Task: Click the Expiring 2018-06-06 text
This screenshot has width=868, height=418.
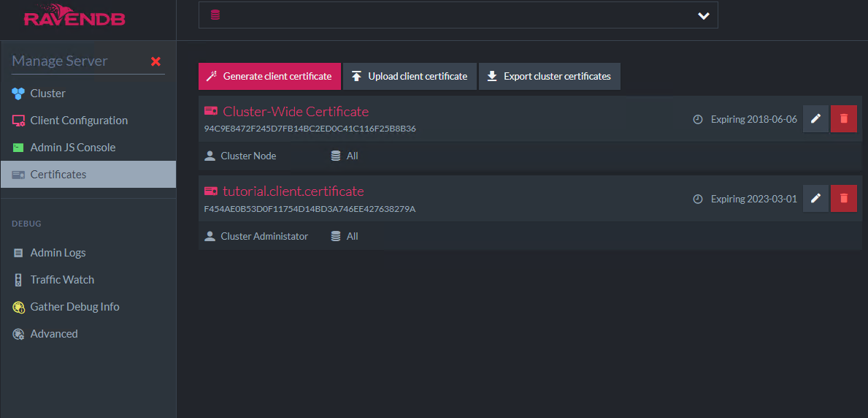Action: pos(754,119)
